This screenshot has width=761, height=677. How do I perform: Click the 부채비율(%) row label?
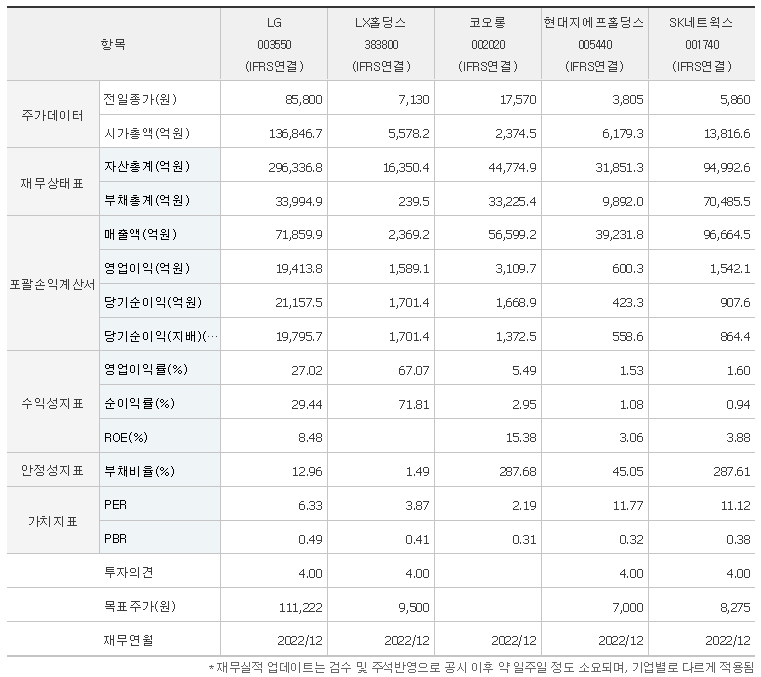pos(139,471)
